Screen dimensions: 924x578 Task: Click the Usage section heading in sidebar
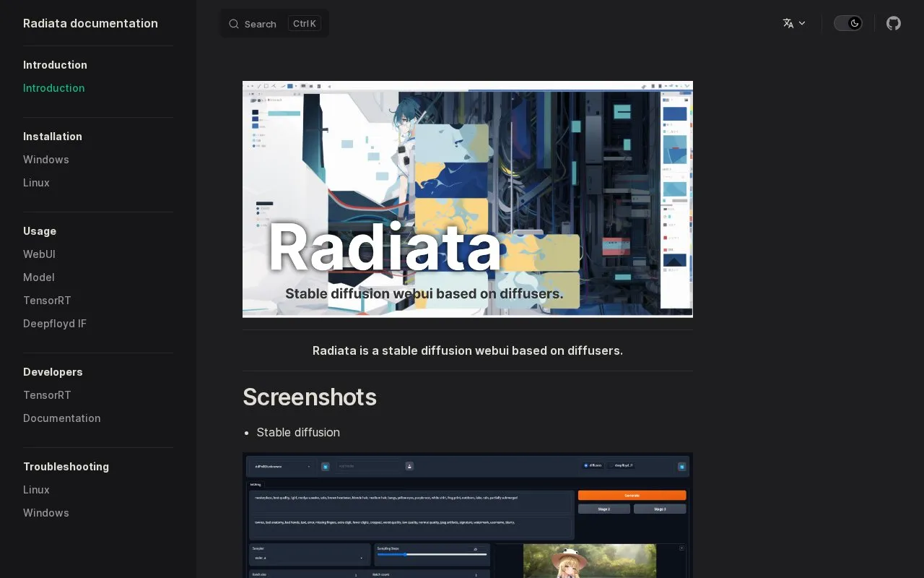tap(40, 231)
